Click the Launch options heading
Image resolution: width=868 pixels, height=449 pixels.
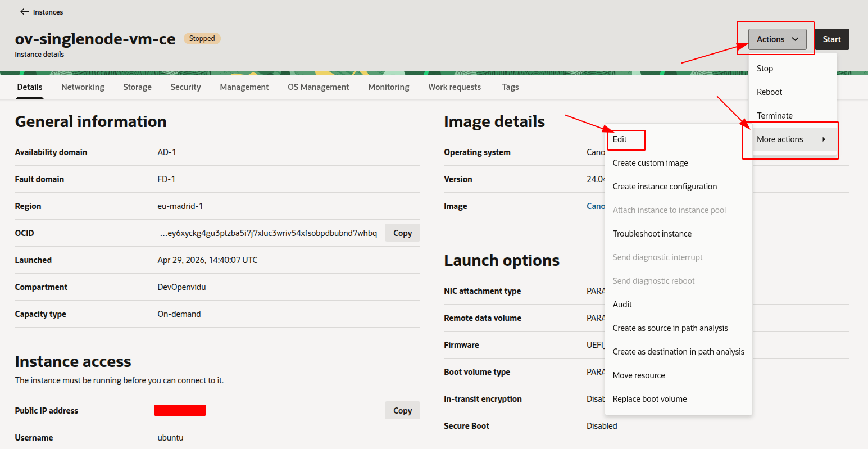coord(501,260)
